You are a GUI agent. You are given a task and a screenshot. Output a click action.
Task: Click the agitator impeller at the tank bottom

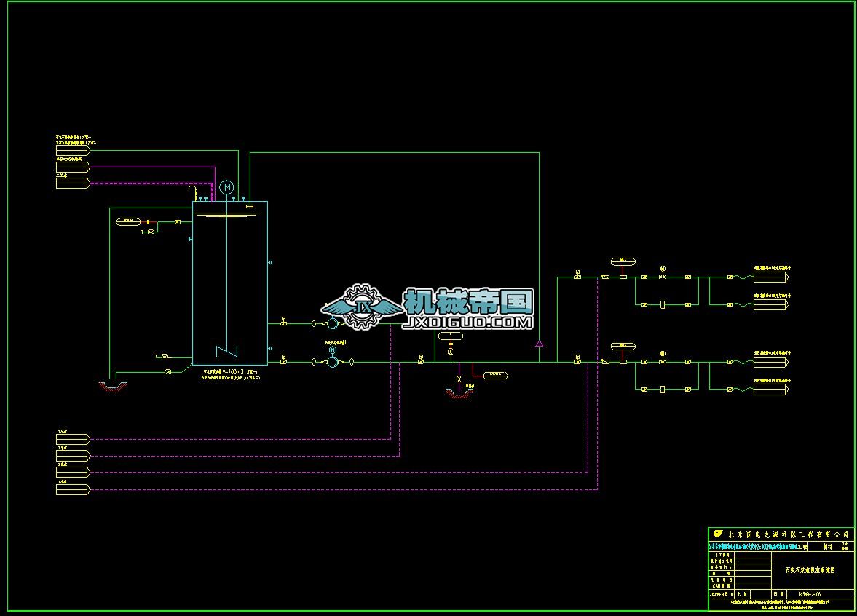[226, 351]
